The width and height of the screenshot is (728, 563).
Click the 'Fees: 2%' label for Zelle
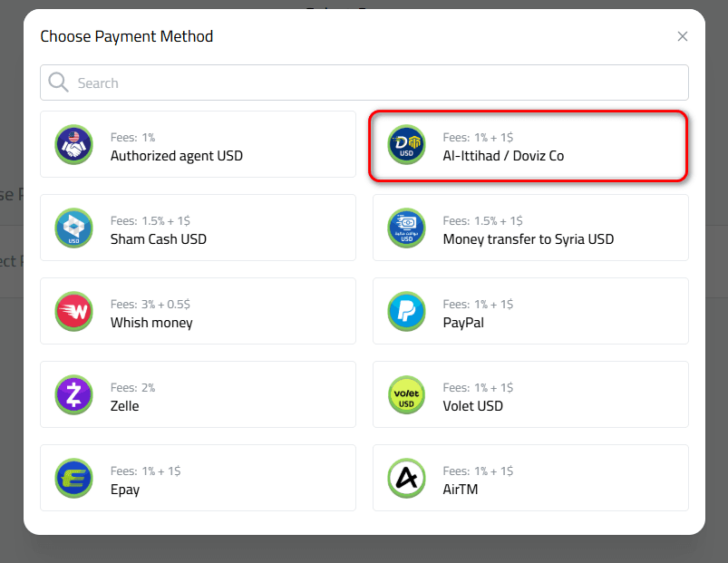pyautogui.click(x=132, y=387)
